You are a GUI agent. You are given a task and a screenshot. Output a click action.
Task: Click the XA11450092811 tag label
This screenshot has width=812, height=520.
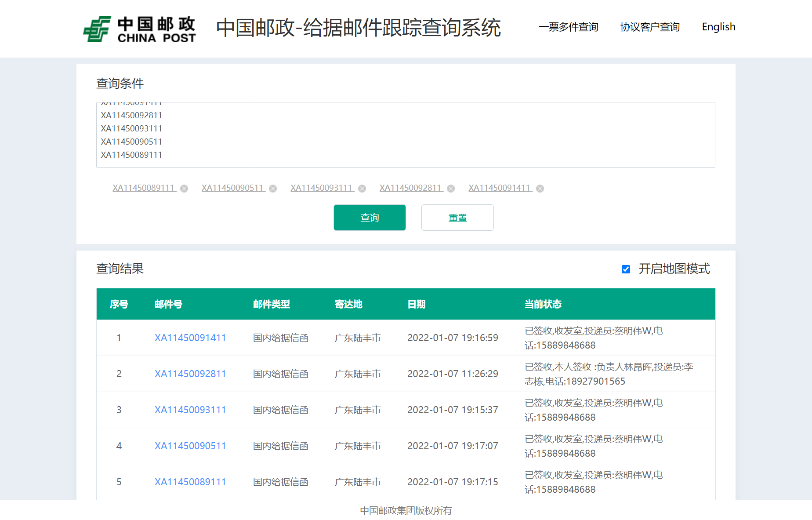(x=411, y=188)
